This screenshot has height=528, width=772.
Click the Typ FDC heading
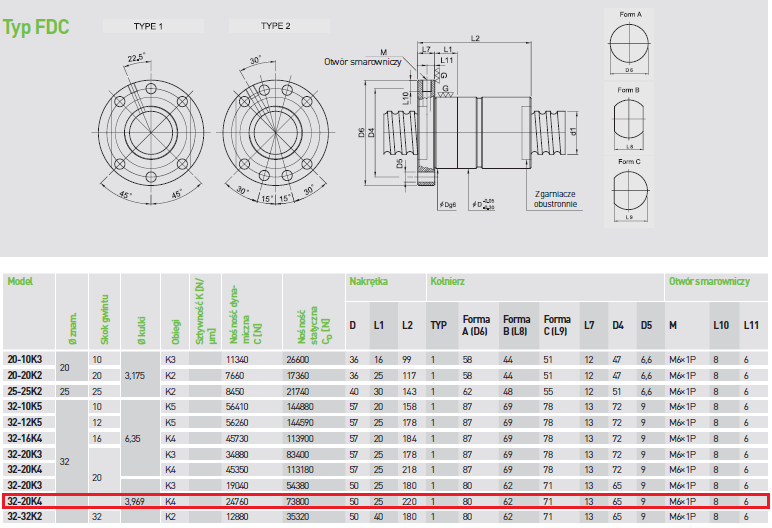(x=37, y=28)
